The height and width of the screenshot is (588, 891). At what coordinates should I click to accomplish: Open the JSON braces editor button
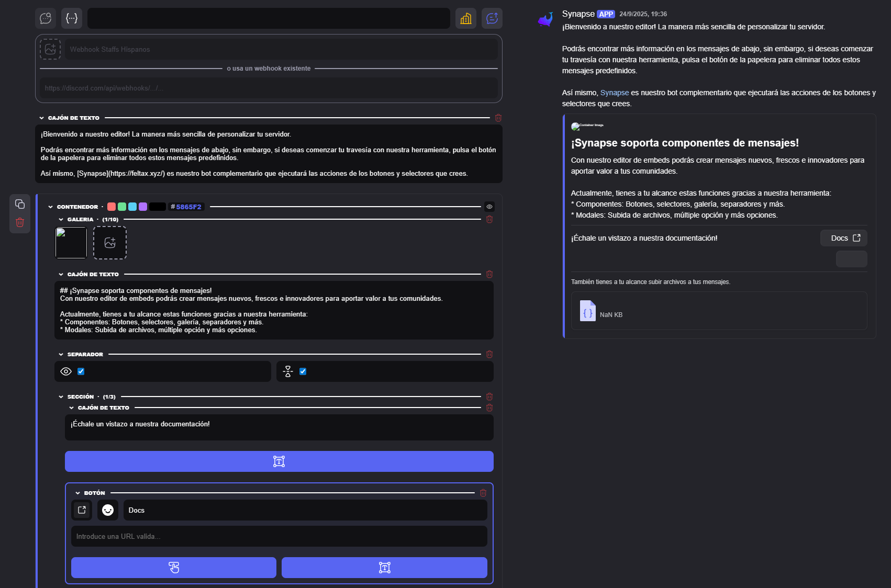(72, 18)
